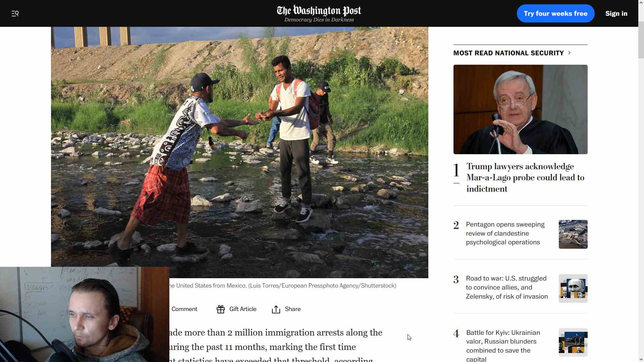
Task: Open Trump lawyers acknowledge Mar-a-Lago headline
Action: (525, 178)
